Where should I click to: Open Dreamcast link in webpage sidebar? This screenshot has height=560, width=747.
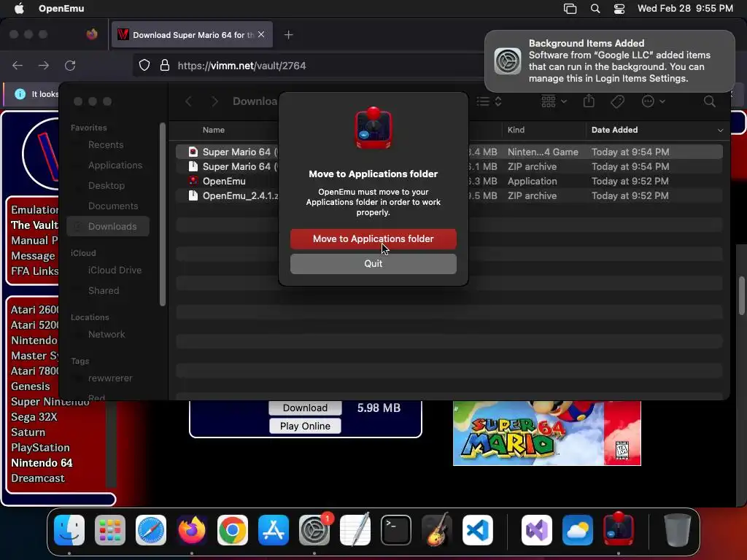[38, 478]
